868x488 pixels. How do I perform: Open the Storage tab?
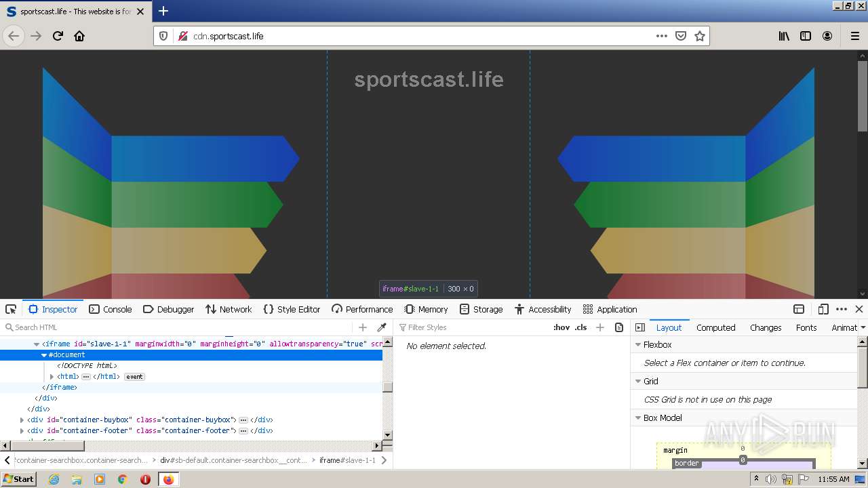(481, 309)
